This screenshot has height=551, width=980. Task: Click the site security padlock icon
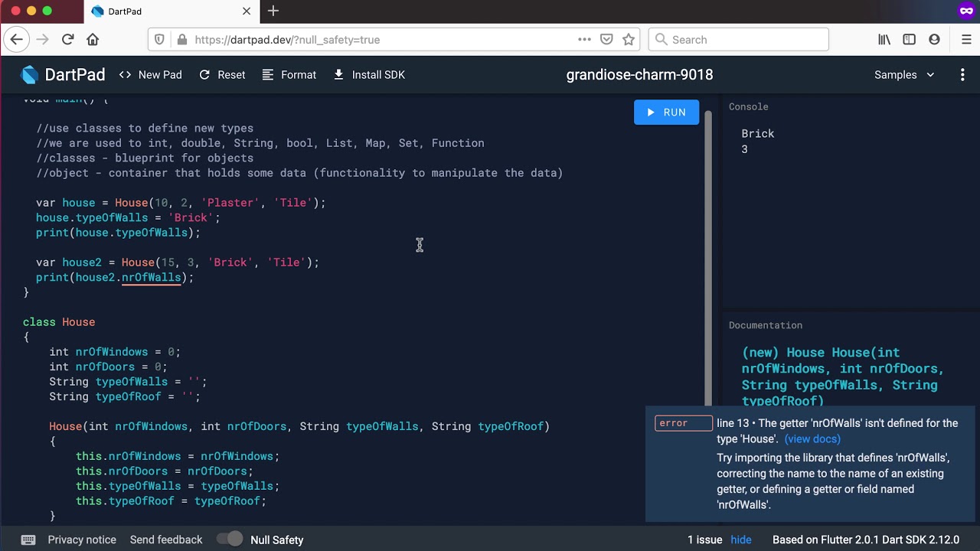point(181,39)
